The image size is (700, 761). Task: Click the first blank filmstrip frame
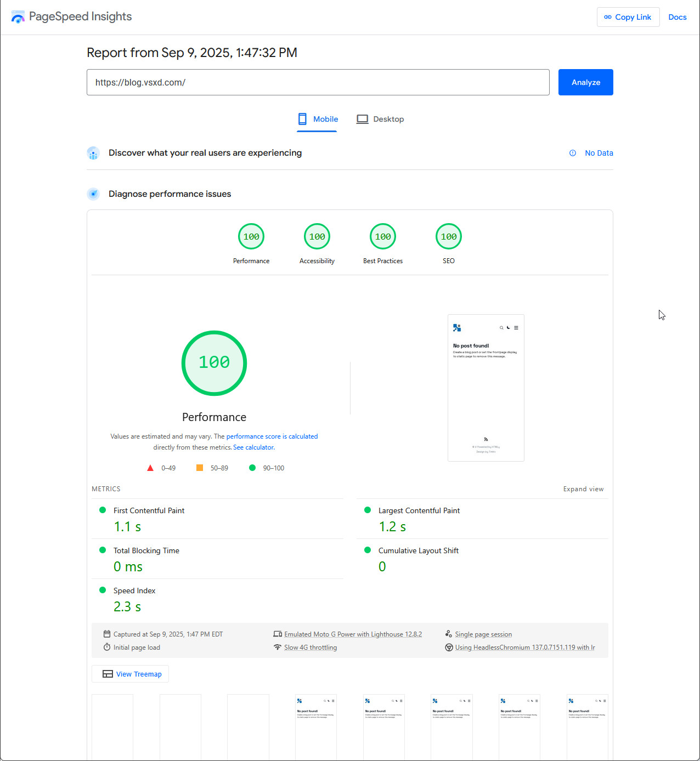click(112, 727)
